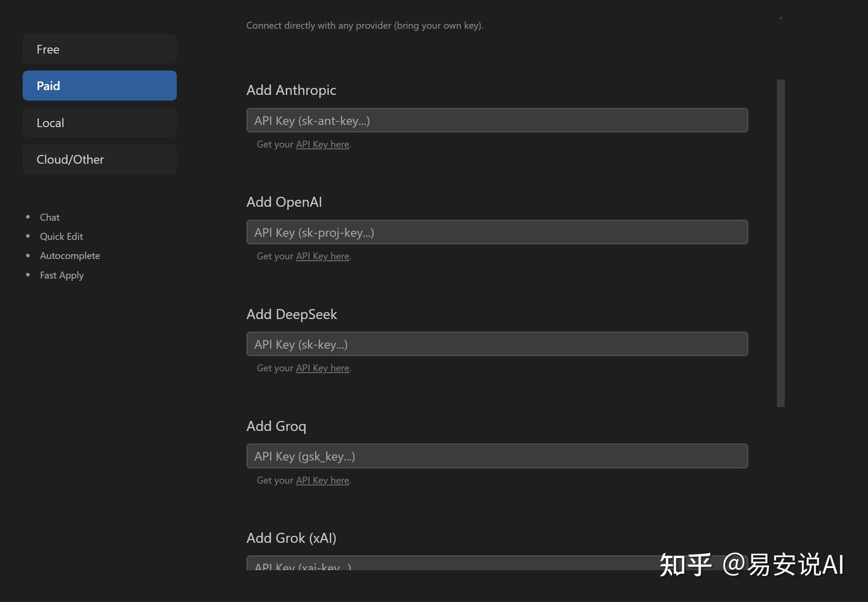868x602 pixels.
Task: Click the Groq API Key input field
Action: tap(496, 456)
